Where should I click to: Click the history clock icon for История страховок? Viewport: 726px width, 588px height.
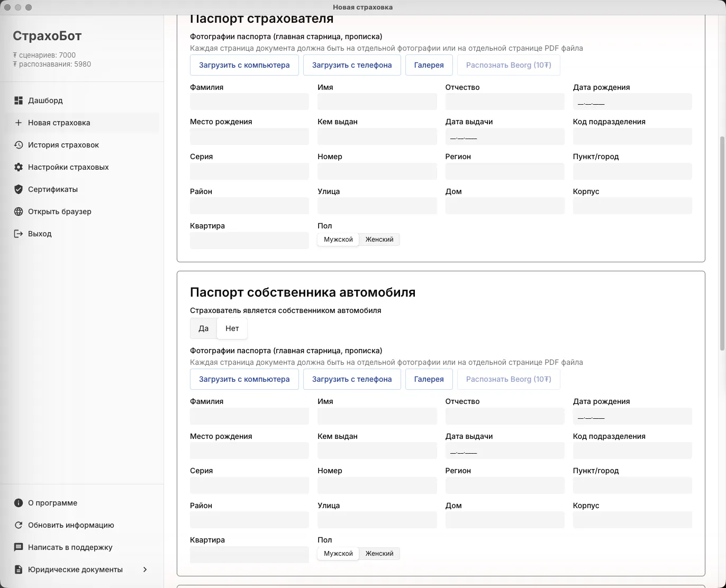[x=19, y=145]
